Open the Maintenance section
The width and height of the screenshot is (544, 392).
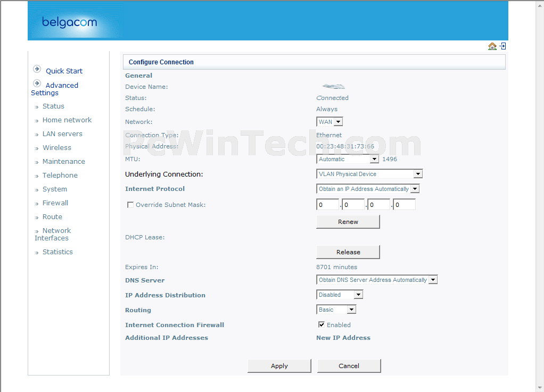(64, 162)
